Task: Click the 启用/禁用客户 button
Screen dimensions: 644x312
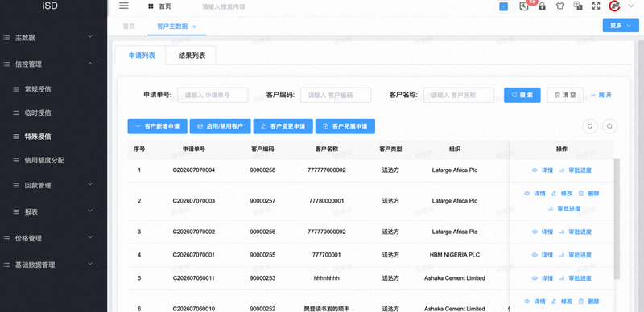Action: coord(220,126)
